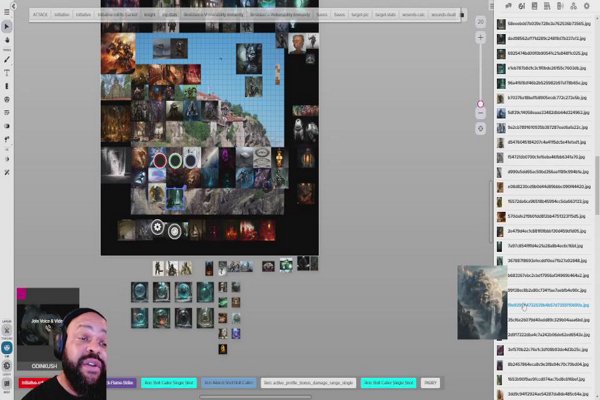Click the gray Sec active_profile macro button
Image resolution: width=600 pixels, height=400 pixels.
coord(308,383)
